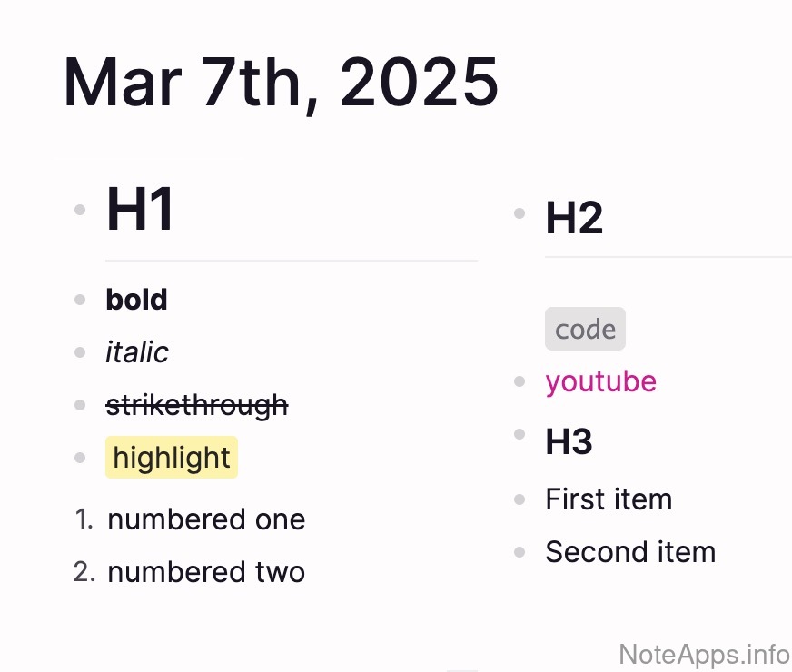Viewport: 792px width, 672px height.
Task: Select the bullet before the italic block
Action: (80, 351)
